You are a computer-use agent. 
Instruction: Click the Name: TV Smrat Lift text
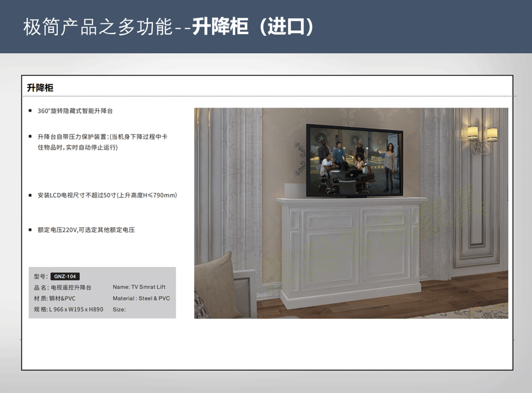point(139,288)
